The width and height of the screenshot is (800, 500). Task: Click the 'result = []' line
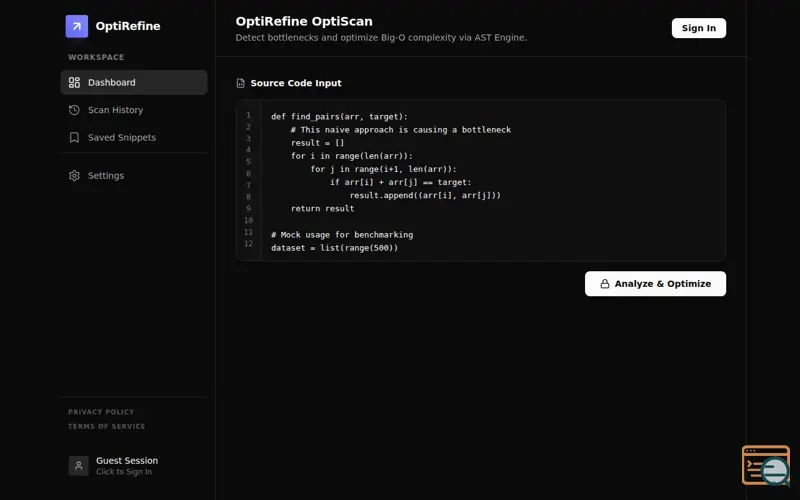coord(317,143)
